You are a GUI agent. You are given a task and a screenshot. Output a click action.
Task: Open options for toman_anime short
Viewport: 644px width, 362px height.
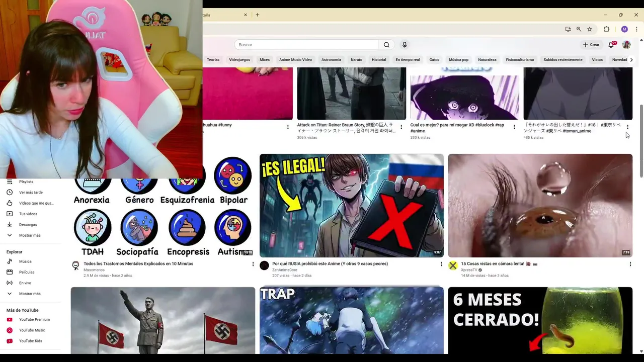627,127
